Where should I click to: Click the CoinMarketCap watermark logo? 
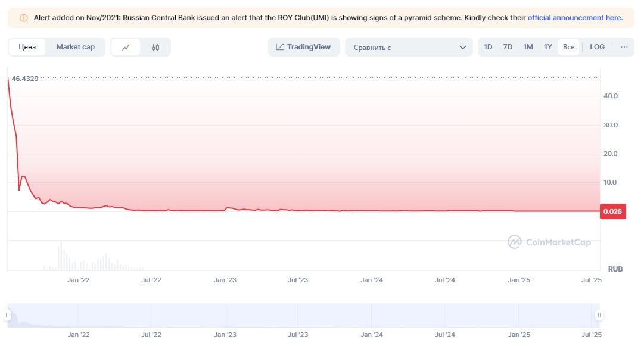click(549, 242)
